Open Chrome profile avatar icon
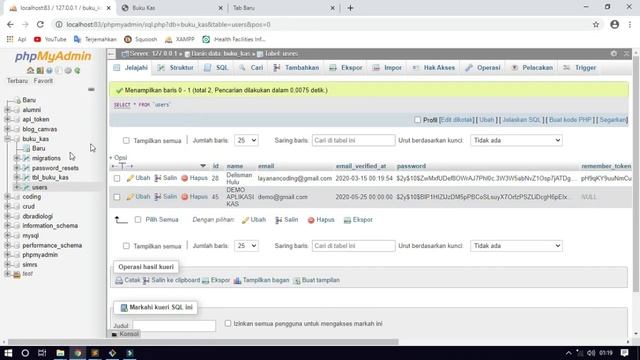Image resolution: width=640 pixels, height=360 pixels. coord(615,24)
